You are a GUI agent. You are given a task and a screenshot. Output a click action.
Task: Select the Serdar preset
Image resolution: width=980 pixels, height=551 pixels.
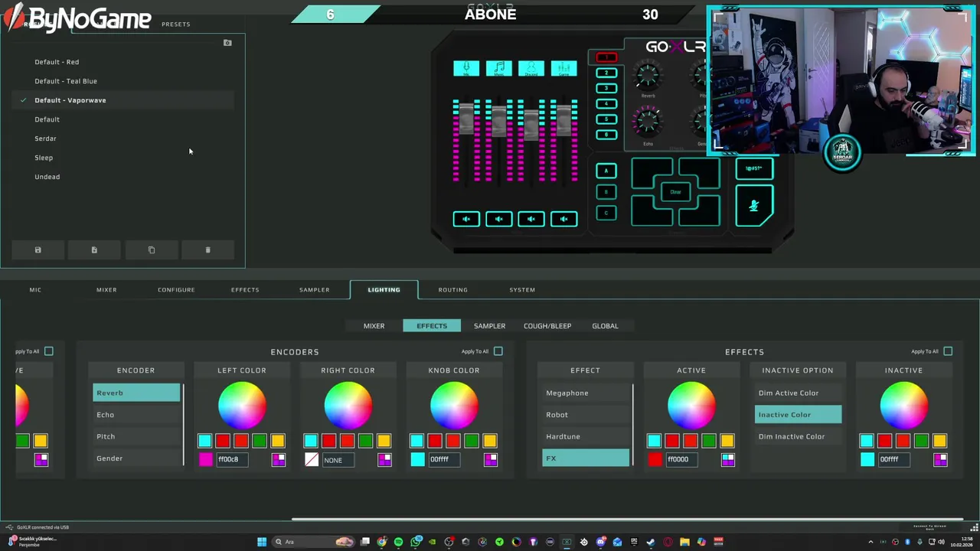click(122, 139)
